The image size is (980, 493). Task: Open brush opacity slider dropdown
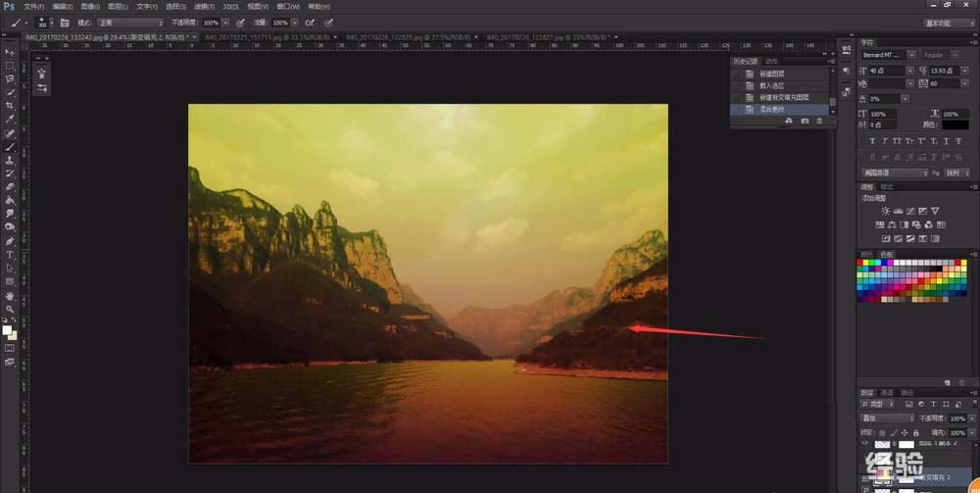point(225,23)
